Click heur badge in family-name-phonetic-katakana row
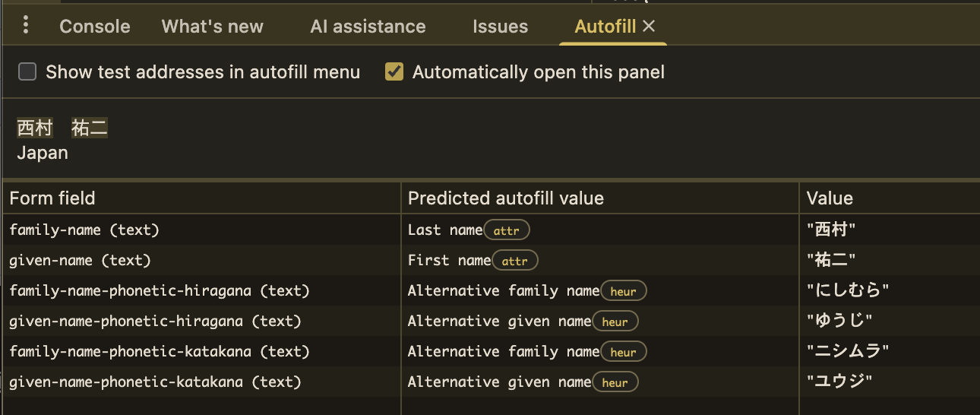 [x=624, y=352]
